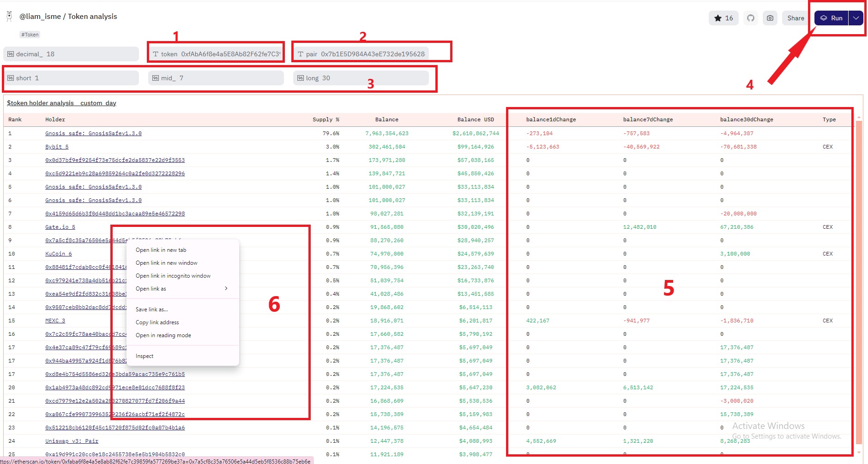The width and height of the screenshot is (868, 464).
Task: Open the Run button dropdown arrow
Action: coord(856,18)
